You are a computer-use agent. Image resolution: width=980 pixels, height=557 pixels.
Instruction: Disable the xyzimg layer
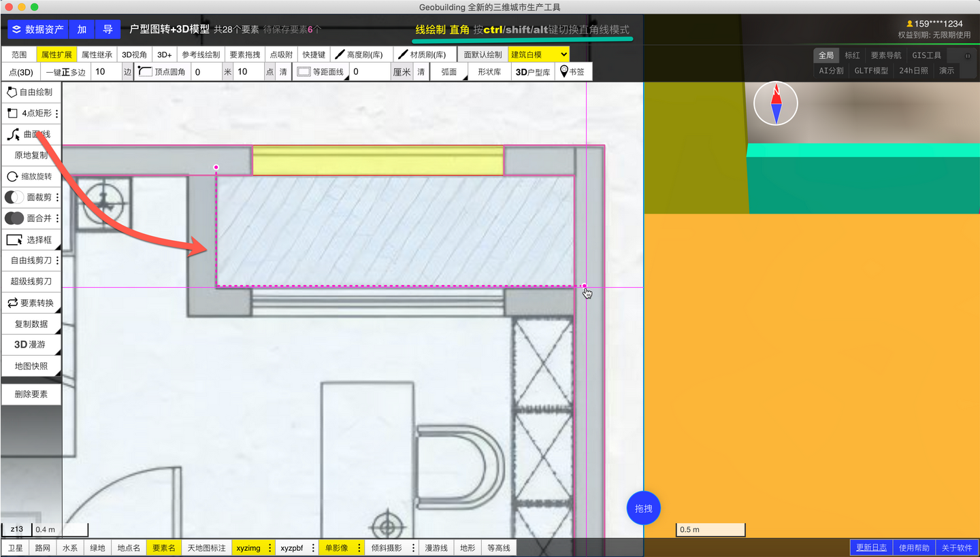248,547
